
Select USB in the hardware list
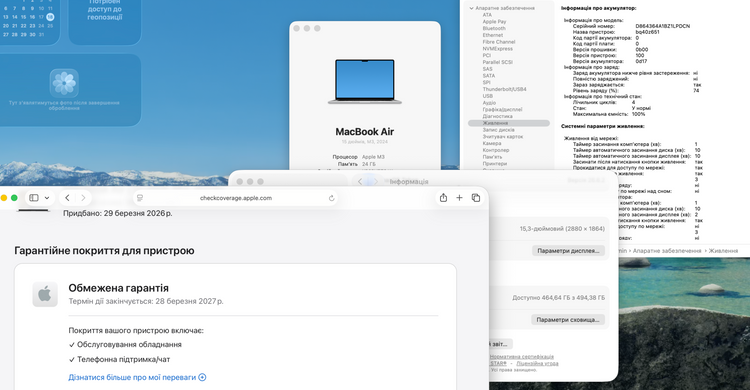click(x=487, y=96)
